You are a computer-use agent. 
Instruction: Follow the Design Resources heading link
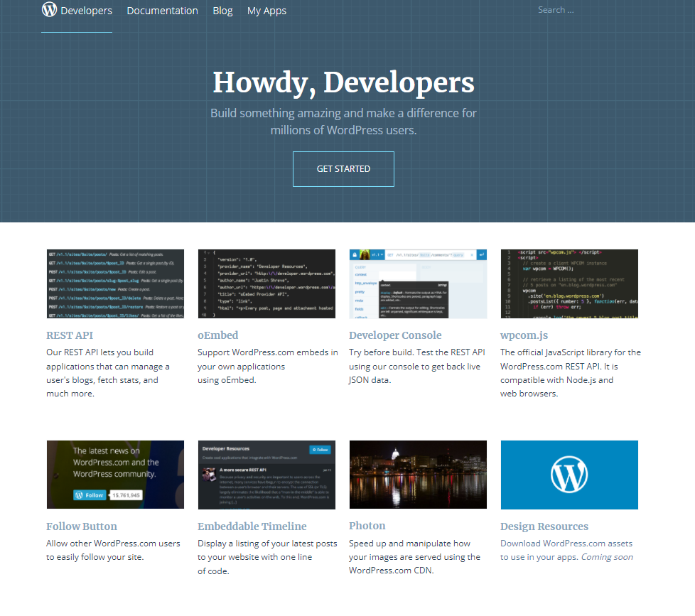click(x=544, y=526)
